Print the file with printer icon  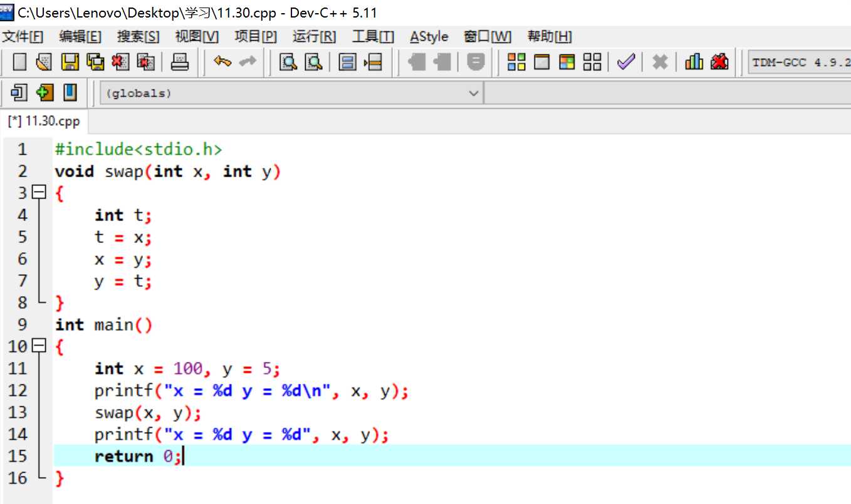coord(180,62)
